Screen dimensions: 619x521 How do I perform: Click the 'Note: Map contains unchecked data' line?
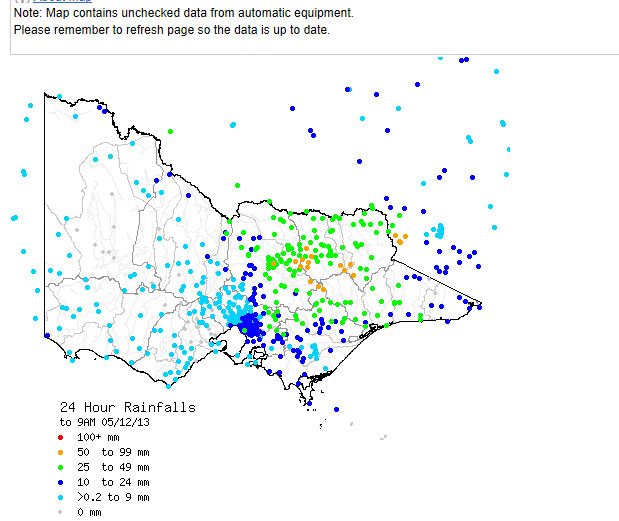point(184,13)
